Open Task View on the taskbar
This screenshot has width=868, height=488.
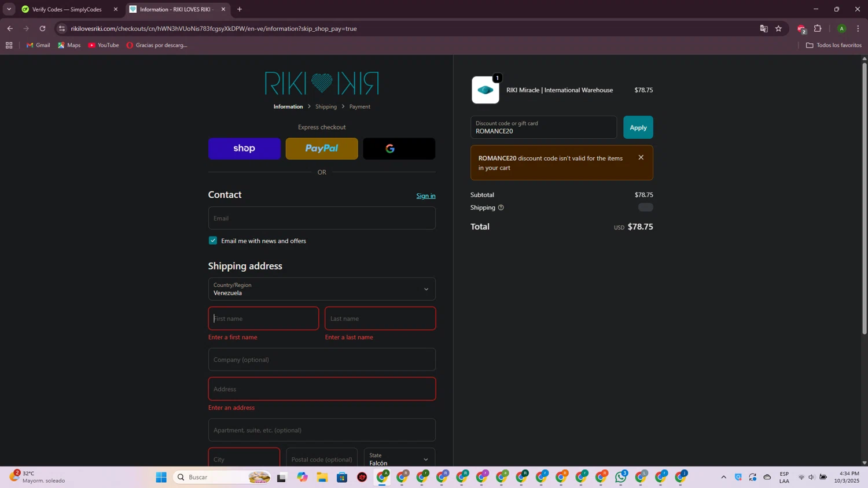pyautogui.click(x=281, y=477)
